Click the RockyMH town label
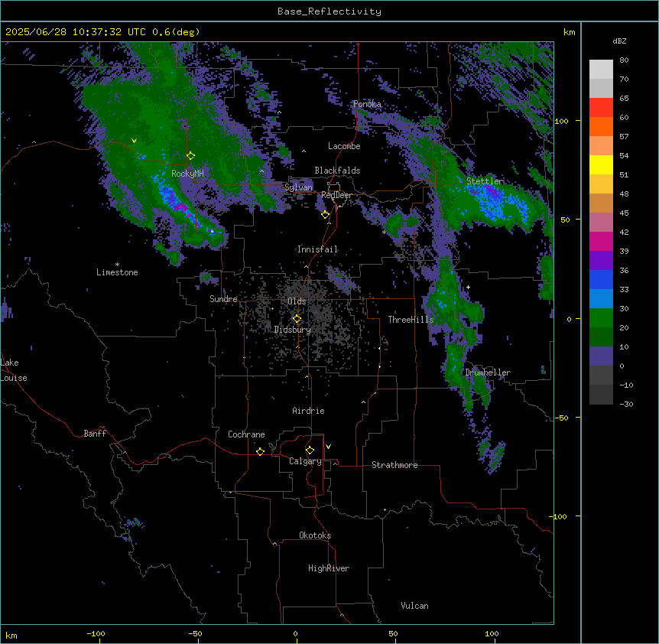659x644 pixels. click(x=187, y=174)
